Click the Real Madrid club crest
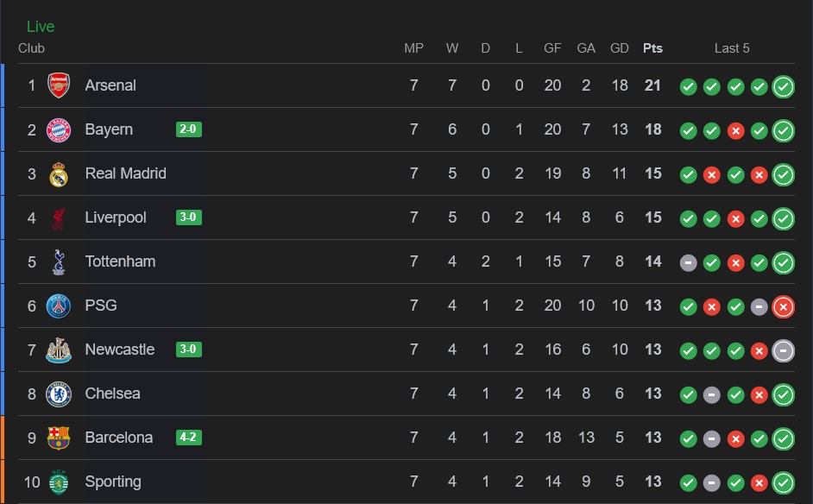The image size is (813, 504). pos(59,173)
